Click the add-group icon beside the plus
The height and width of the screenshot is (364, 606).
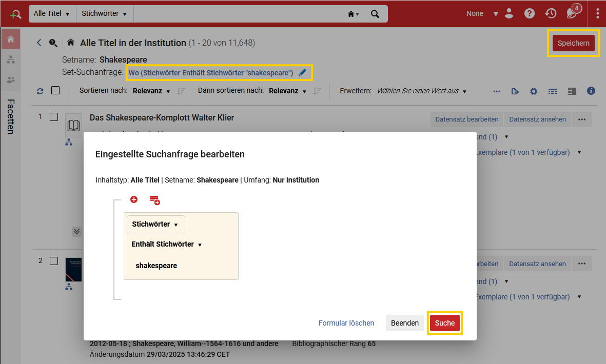tap(154, 200)
